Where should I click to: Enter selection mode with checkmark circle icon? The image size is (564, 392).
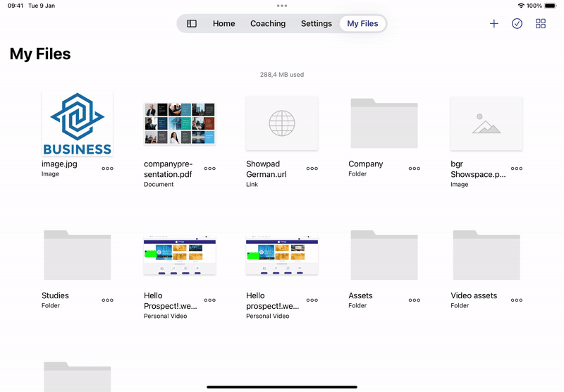click(517, 23)
